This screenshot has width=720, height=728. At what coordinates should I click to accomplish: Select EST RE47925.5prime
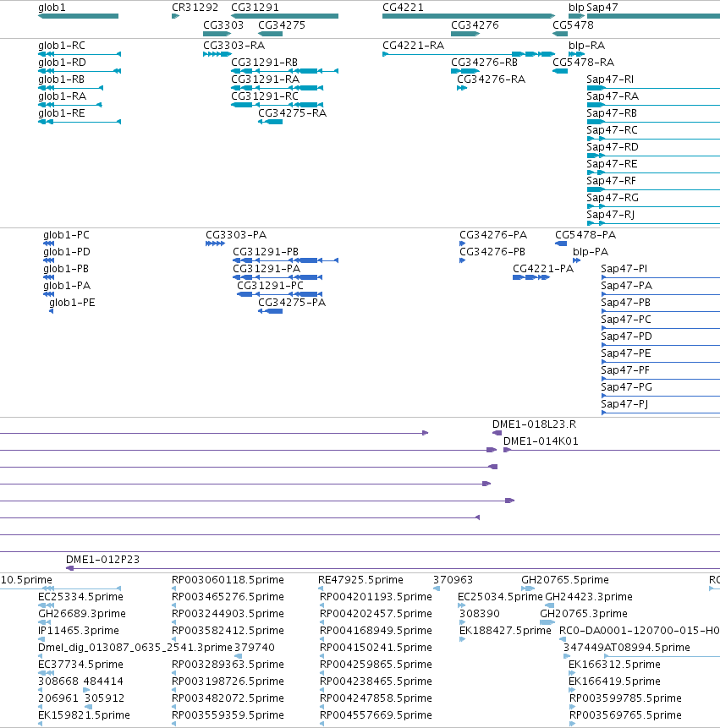pos(361,580)
